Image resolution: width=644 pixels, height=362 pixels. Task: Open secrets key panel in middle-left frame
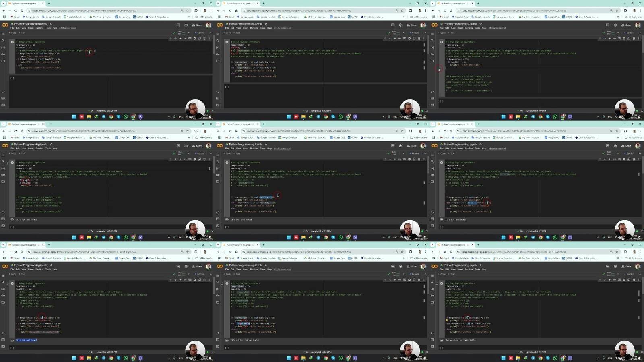(3, 175)
